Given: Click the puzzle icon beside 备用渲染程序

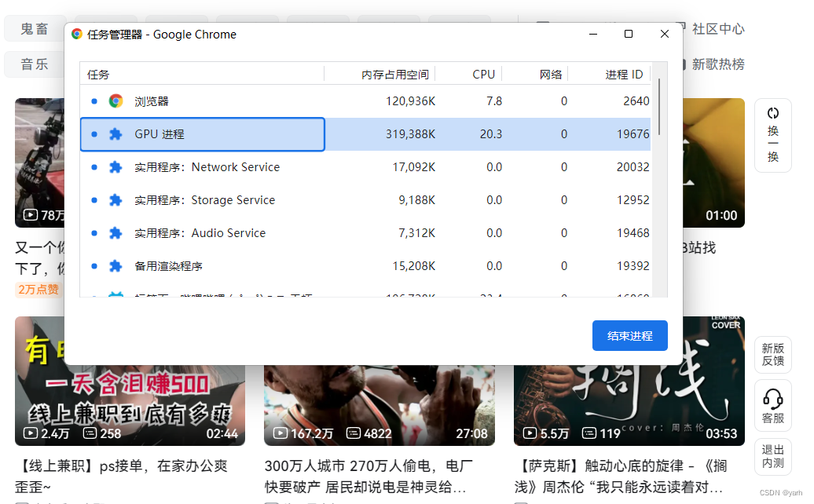Looking at the screenshot, I should click(x=115, y=266).
